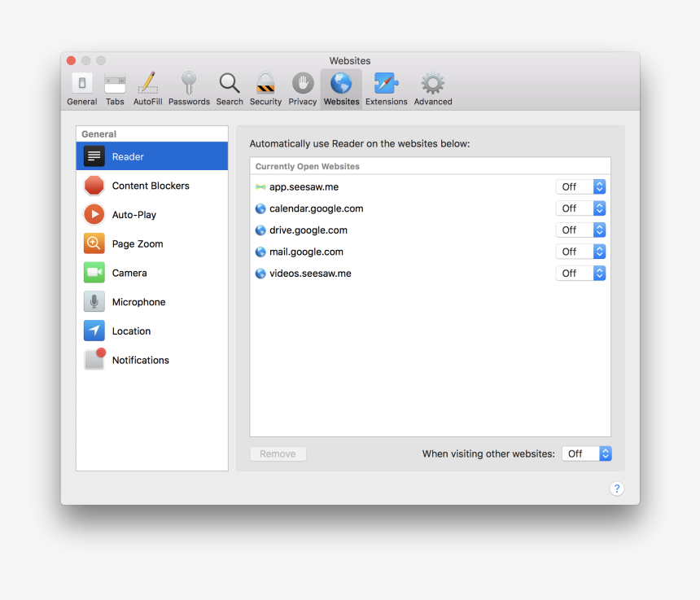
Task: Select the videos.seesaw.me website entry
Action: click(310, 273)
